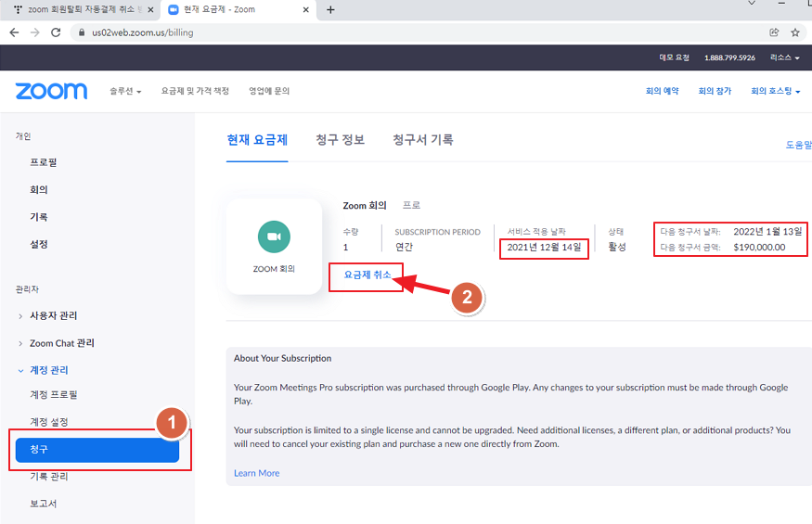This screenshot has width=812, height=524.
Task: Open 기록 관리 in sidebar
Action: coord(48,477)
